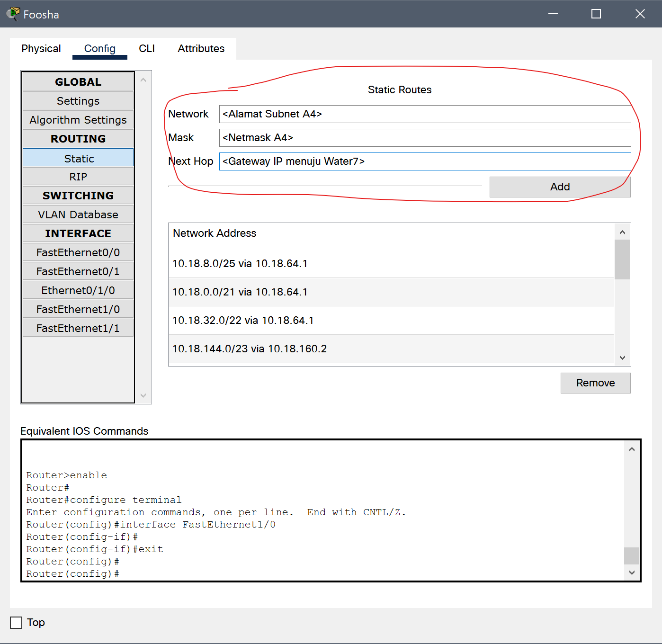662x644 pixels.
Task: Click IOS commands scrollbar thumb
Action: pos(632,556)
